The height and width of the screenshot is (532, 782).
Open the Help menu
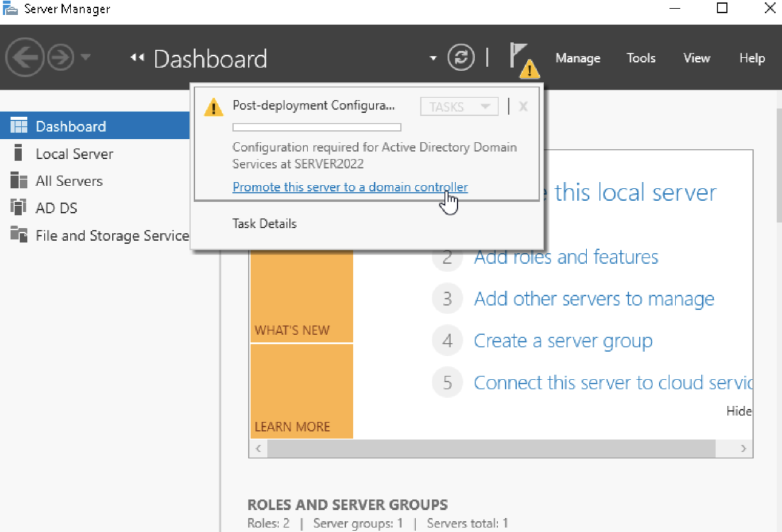coord(752,58)
